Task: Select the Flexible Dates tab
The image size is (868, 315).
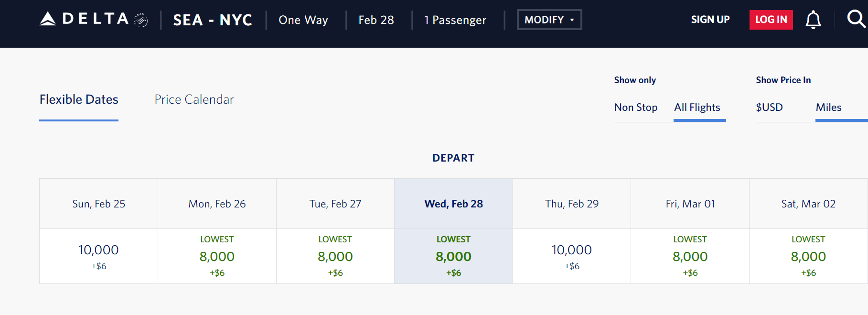Action: coord(79,99)
